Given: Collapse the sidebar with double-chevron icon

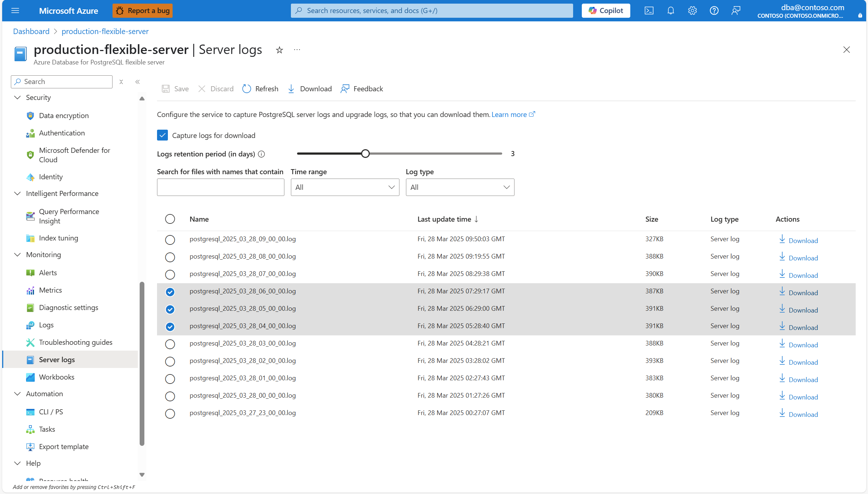Looking at the screenshot, I should point(137,82).
